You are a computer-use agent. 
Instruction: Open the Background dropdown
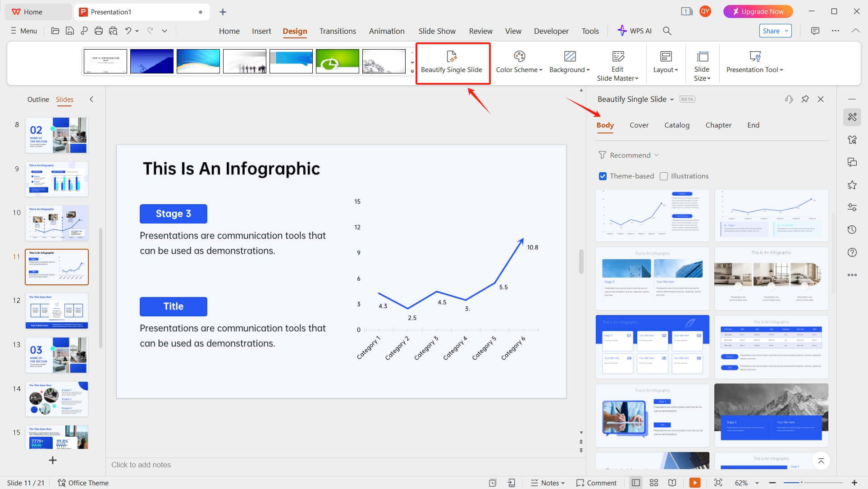pyautogui.click(x=570, y=69)
